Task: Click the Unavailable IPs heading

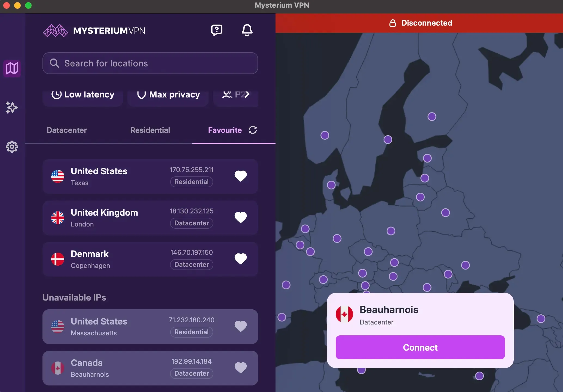Action: 74,298
